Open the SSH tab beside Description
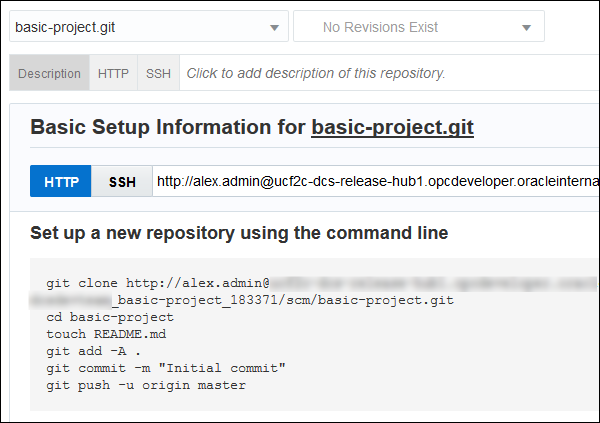Screen dimensions: 600x423 158,73
